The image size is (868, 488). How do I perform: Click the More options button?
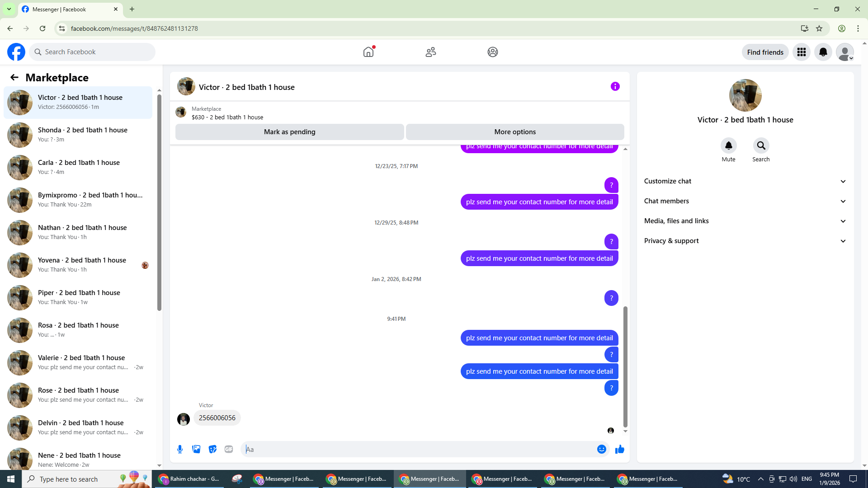pyautogui.click(x=515, y=132)
